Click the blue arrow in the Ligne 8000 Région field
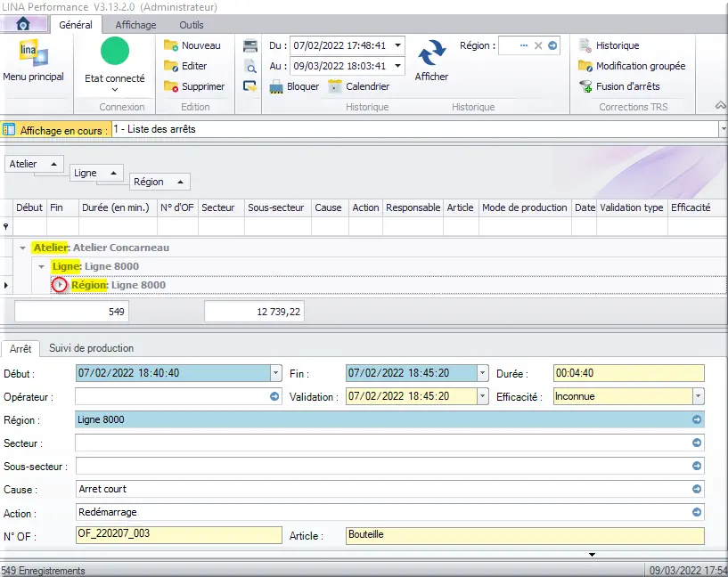The width and height of the screenshot is (728, 577). [x=697, y=419]
